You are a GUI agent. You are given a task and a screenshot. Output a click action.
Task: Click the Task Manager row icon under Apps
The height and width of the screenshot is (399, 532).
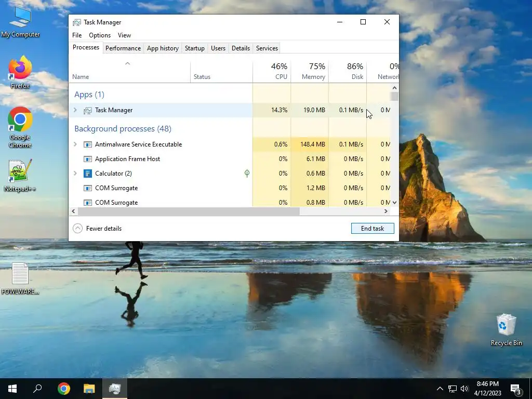pos(87,110)
